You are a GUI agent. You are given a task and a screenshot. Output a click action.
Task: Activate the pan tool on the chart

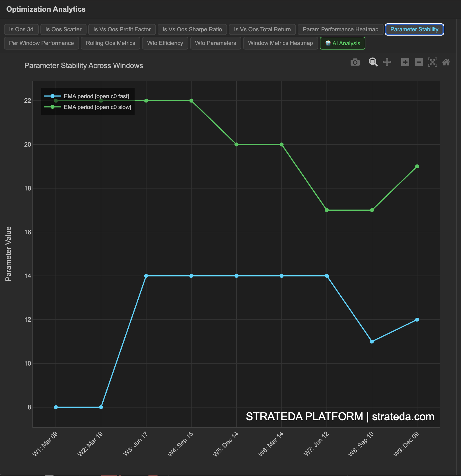tap(388, 62)
